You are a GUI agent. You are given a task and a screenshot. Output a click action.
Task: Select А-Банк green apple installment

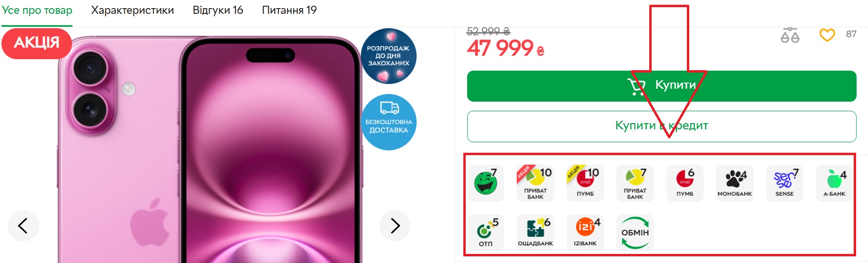tap(834, 183)
